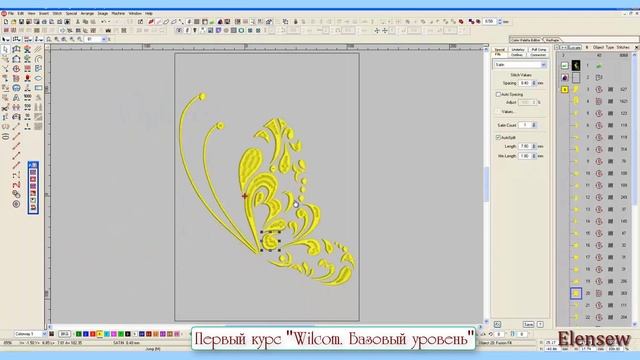Click the Undo arrow icon
The height and width of the screenshot is (360, 640).
pos(104,22)
